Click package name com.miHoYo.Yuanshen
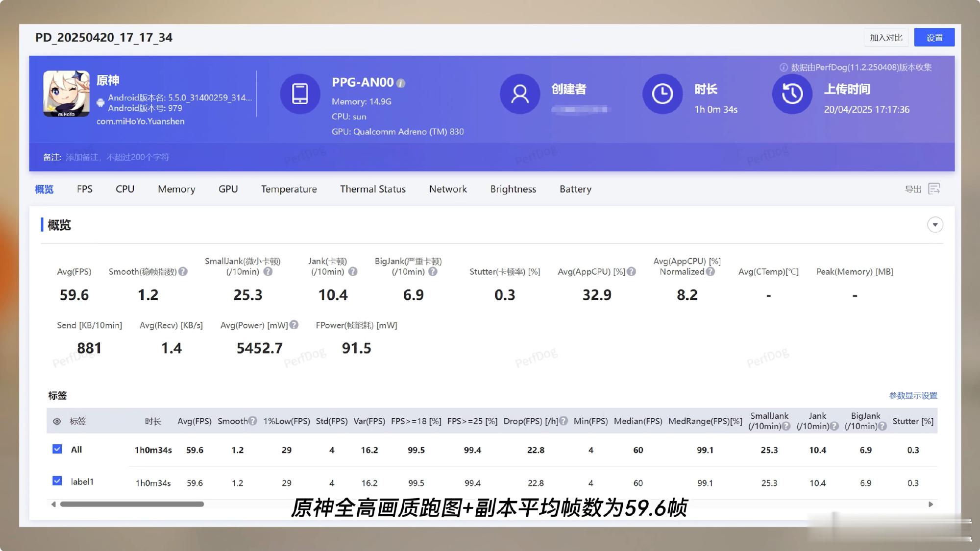Screen dimensions: 980x551 [x=141, y=121]
